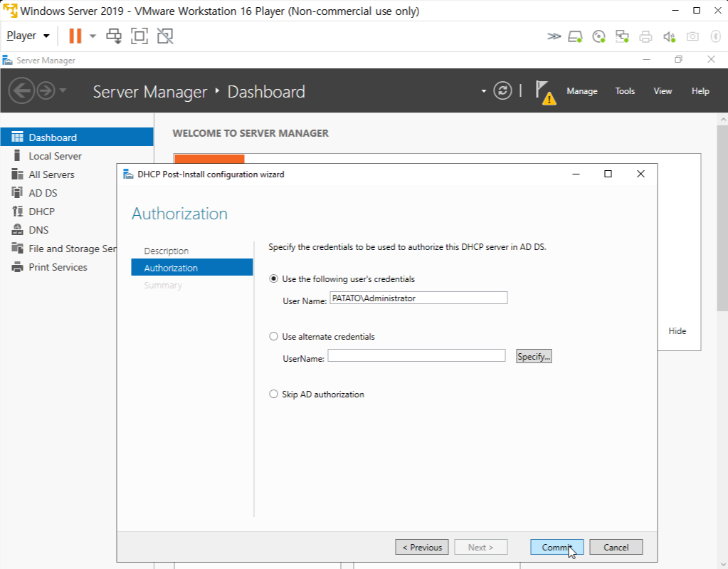The height and width of the screenshot is (569, 728).
Task: Click the User Name field with PATATO\Administrator
Action: click(418, 298)
